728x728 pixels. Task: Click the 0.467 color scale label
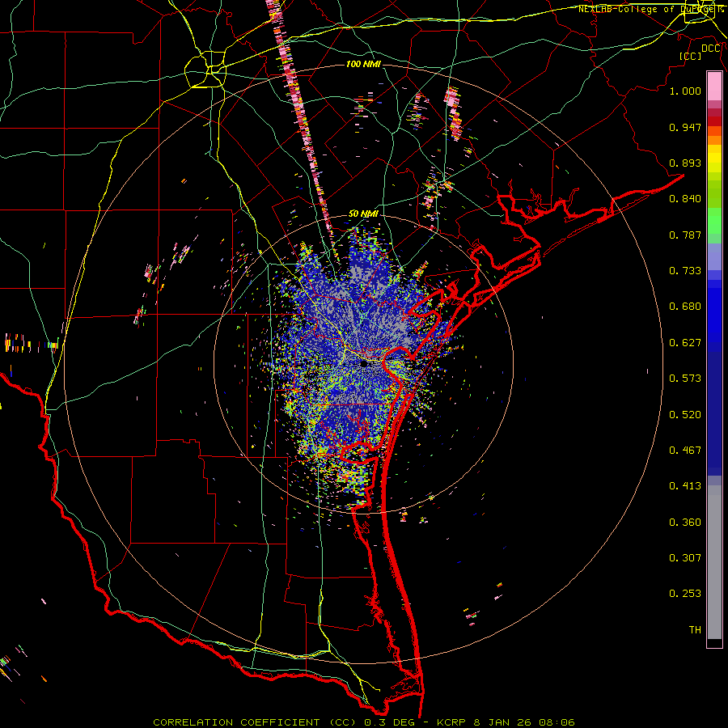[685, 451]
